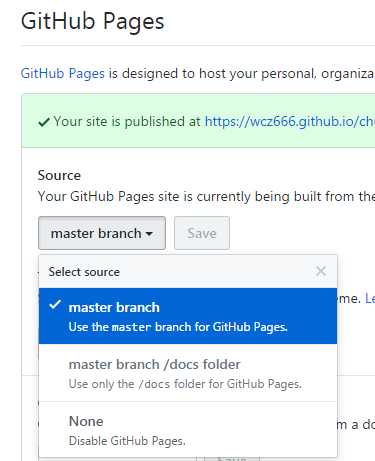Click the 'Disable GitHub Pages.' description text
This screenshot has height=461, width=375.
tap(127, 441)
